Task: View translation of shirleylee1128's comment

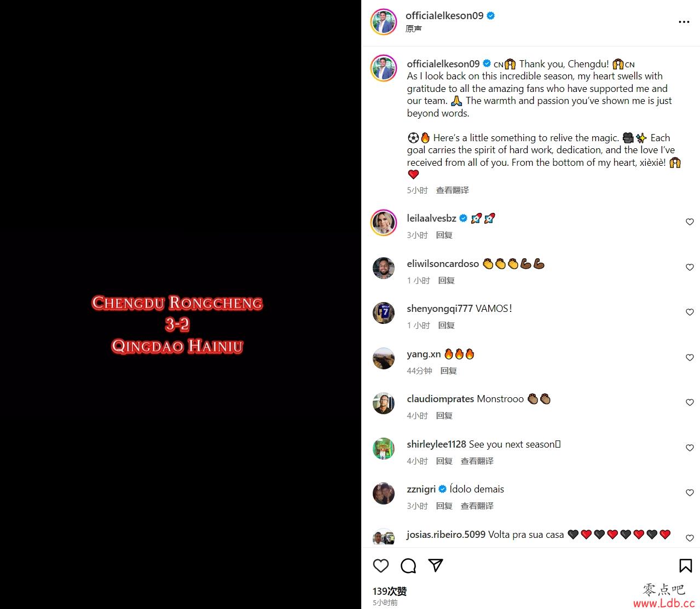Action: (x=477, y=461)
